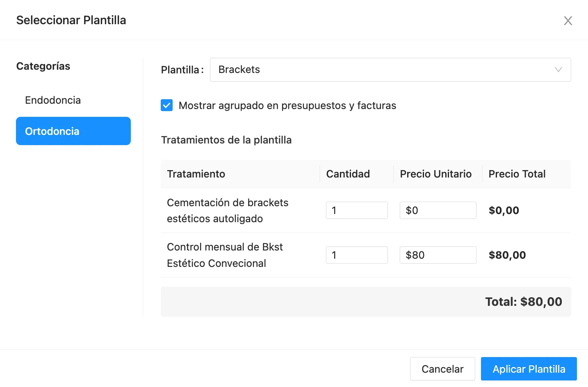Click the Total: $80,00 summary row
Viewport: 588px width, 387px height.
[524, 301]
